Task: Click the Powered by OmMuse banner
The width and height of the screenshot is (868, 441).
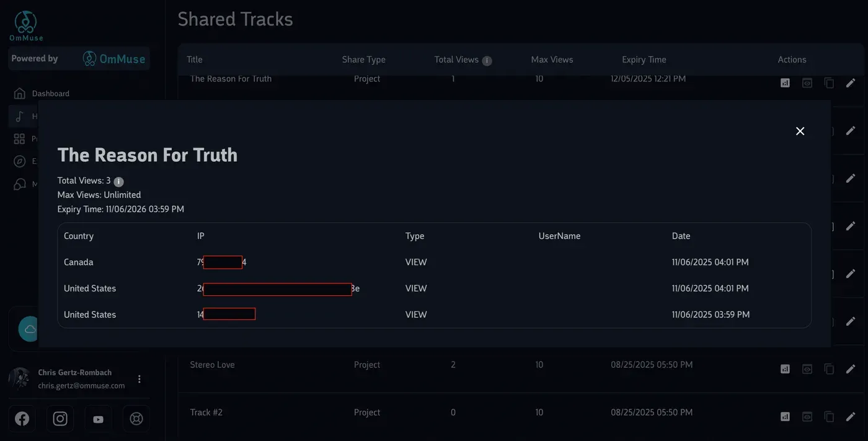Action: point(79,58)
